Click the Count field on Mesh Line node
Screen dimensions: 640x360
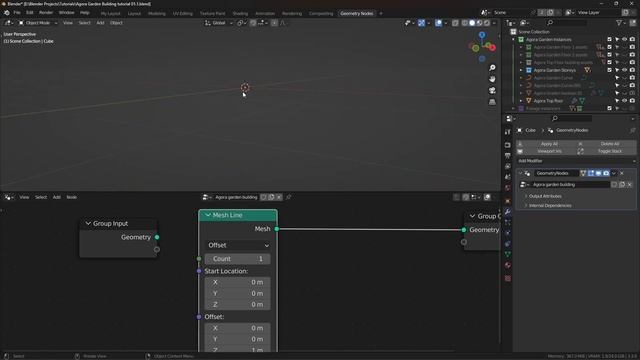coord(238,259)
